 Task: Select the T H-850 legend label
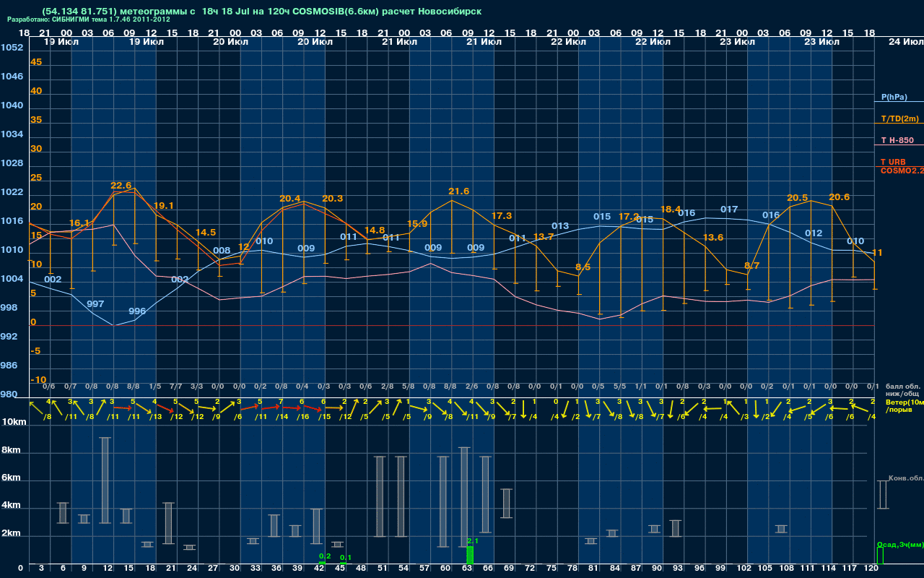coord(897,140)
